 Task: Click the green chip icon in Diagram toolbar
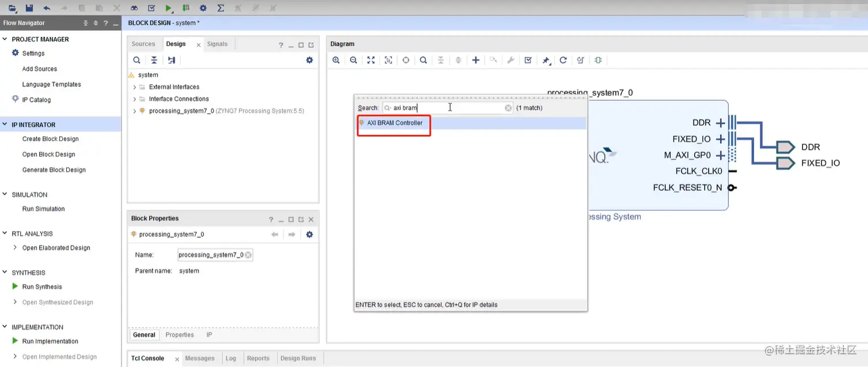[598, 60]
